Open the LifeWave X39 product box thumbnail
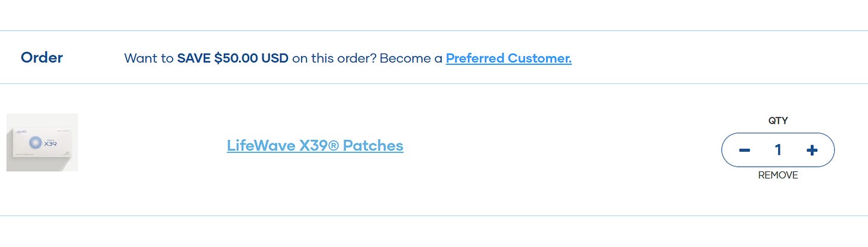The image size is (868, 247). [42, 143]
